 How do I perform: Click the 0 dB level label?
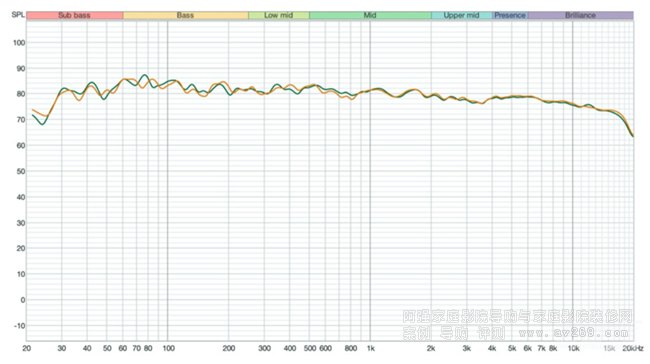point(23,300)
